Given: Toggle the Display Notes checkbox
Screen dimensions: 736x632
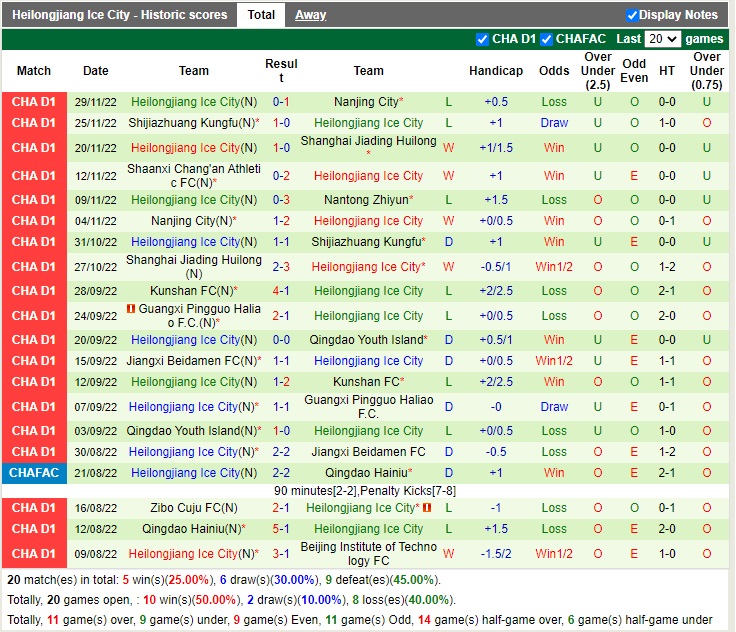Looking at the screenshot, I should click(632, 15).
